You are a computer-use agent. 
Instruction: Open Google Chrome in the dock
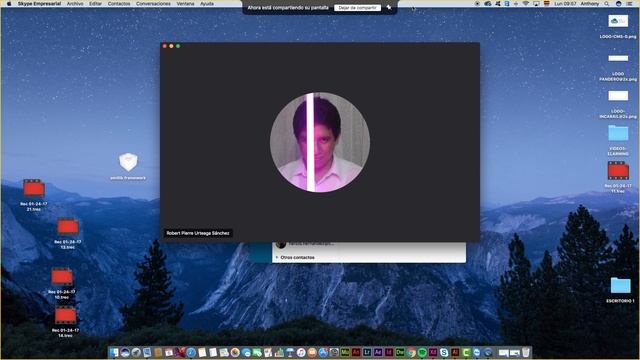coord(411,352)
